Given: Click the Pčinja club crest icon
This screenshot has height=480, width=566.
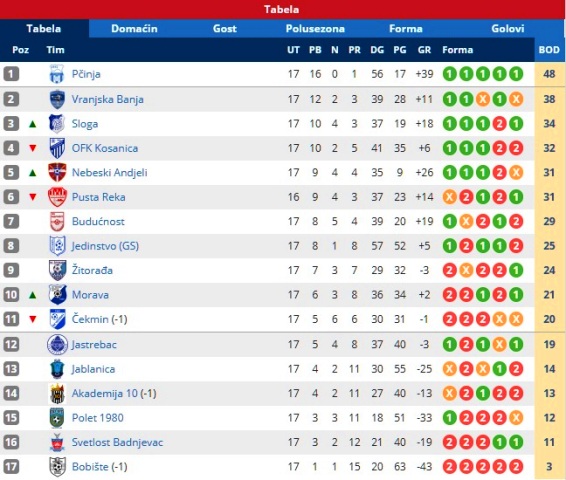Looking at the screenshot, I should (57, 74).
